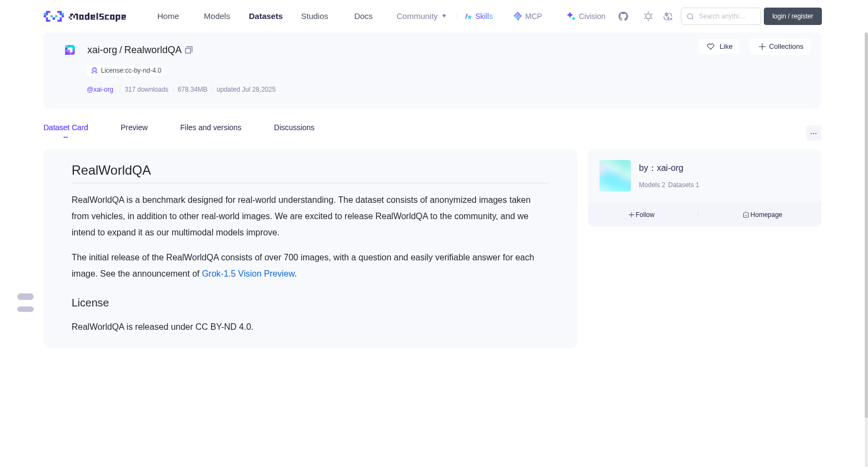The width and height of the screenshot is (868, 467).
Task: Open the xai-org Homepage link
Action: [762, 215]
